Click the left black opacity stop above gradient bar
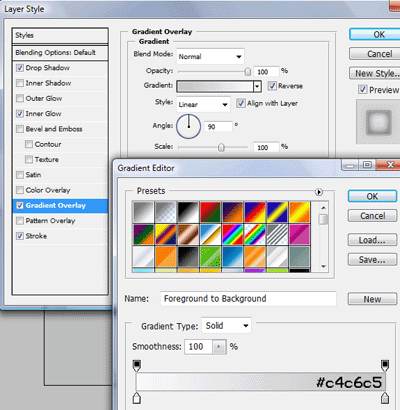 (137, 365)
